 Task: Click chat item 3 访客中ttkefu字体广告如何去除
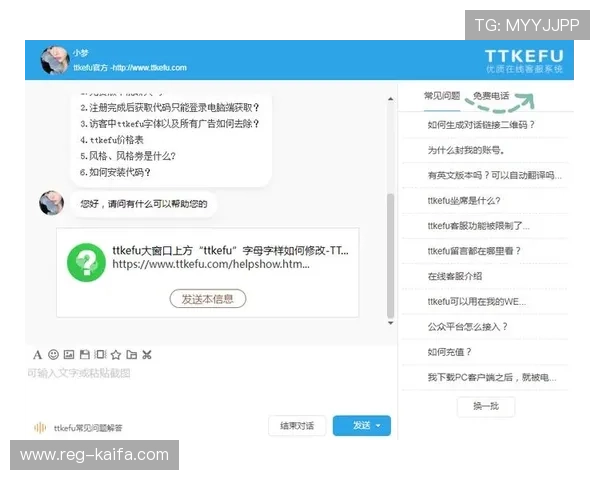pos(170,124)
